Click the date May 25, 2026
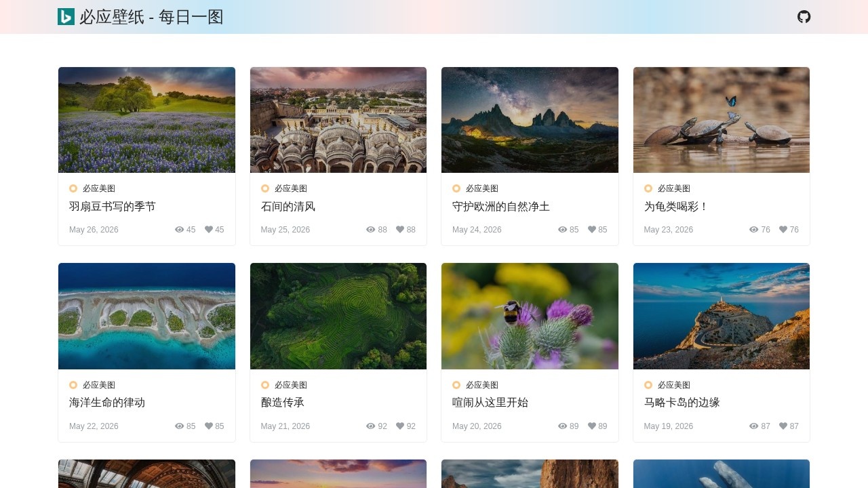The width and height of the screenshot is (868, 488). tap(285, 230)
